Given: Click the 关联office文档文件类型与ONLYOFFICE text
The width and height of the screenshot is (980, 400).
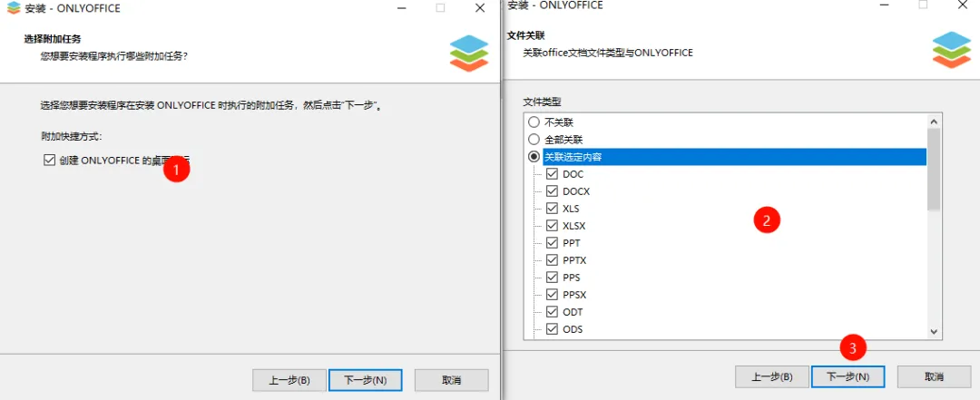Looking at the screenshot, I should (607, 54).
